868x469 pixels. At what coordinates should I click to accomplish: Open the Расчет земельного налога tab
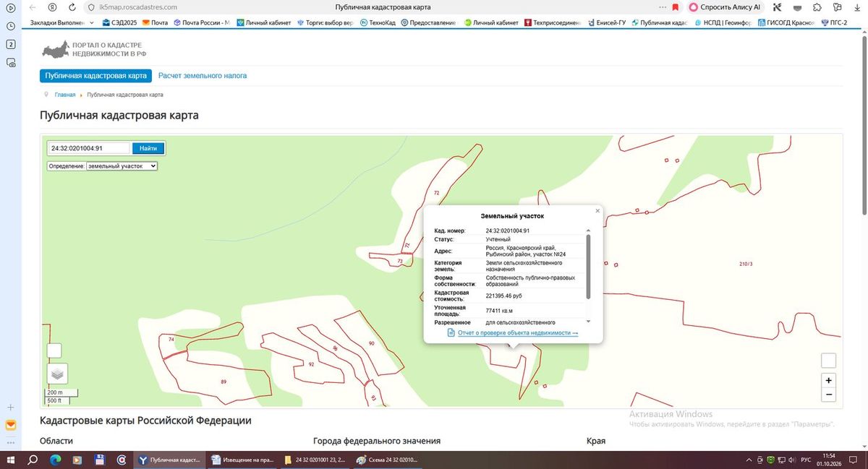[x=203, y=75]
